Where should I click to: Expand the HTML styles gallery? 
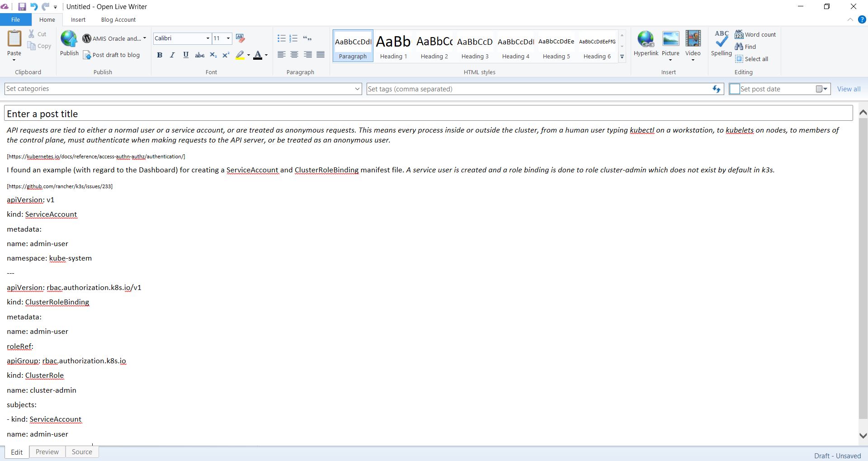[622, 57]
